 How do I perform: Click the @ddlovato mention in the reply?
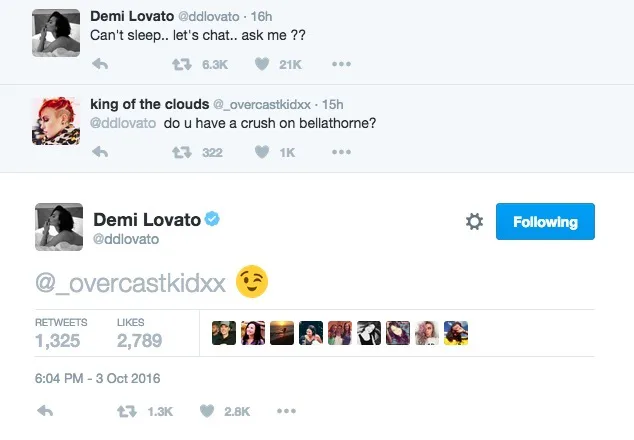pyautogui.click(x=123, y=124)
